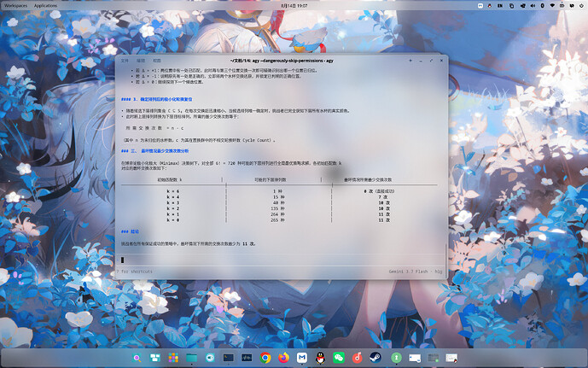Open the Workspaces overview in top panel
This screenshot has width=588, height=368.
(x=15, y=6)
